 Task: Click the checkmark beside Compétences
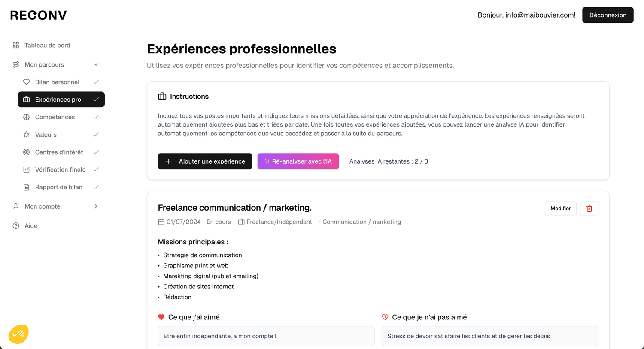tap(96, 117)
